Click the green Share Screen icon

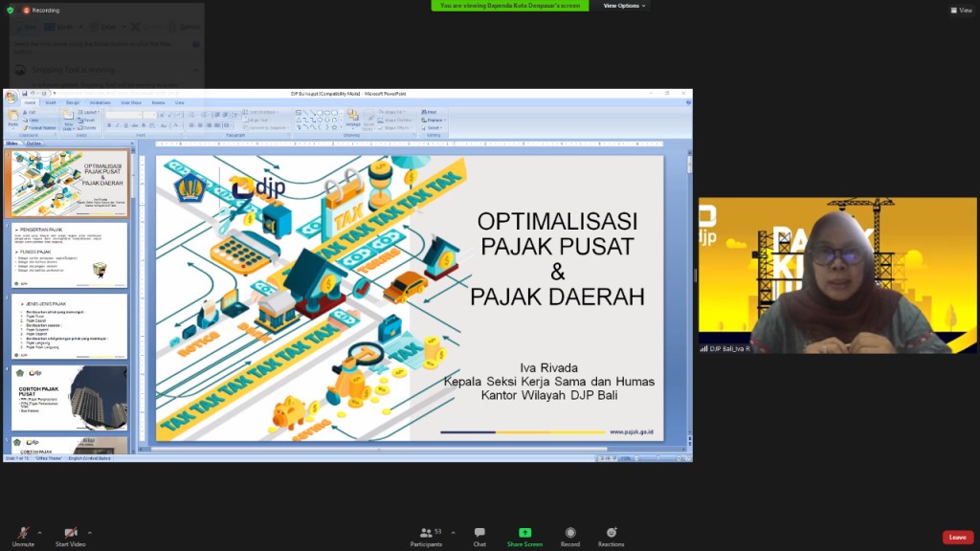pos(524,533)
